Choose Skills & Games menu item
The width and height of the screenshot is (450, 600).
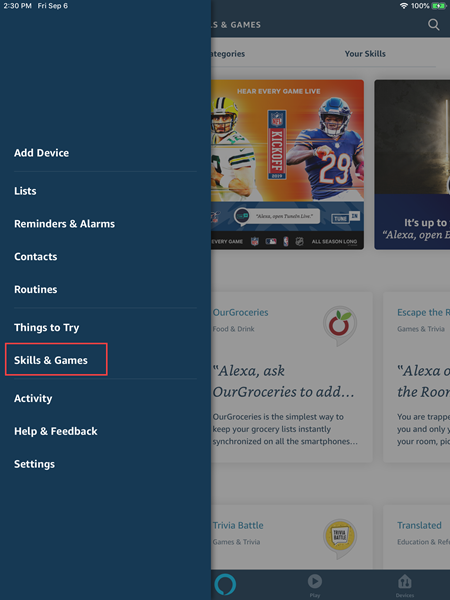pyautogui.click(x=51, y=360)
